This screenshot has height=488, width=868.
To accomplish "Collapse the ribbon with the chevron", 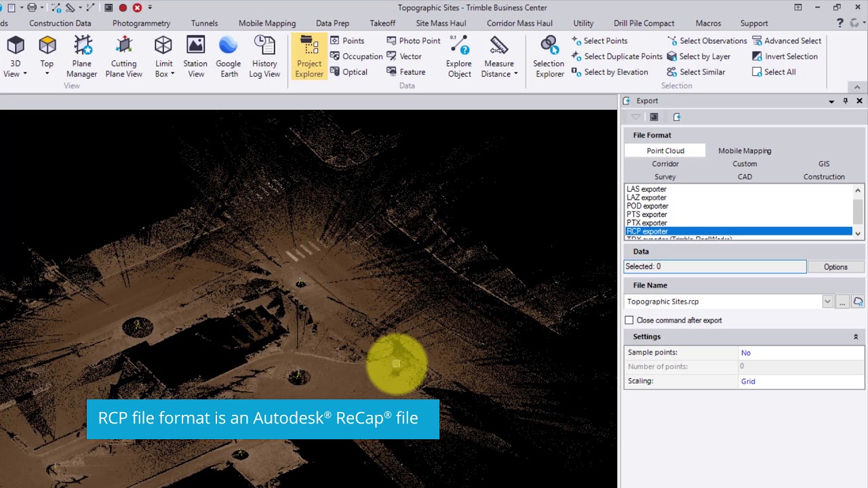I will [x=857, y=87].
